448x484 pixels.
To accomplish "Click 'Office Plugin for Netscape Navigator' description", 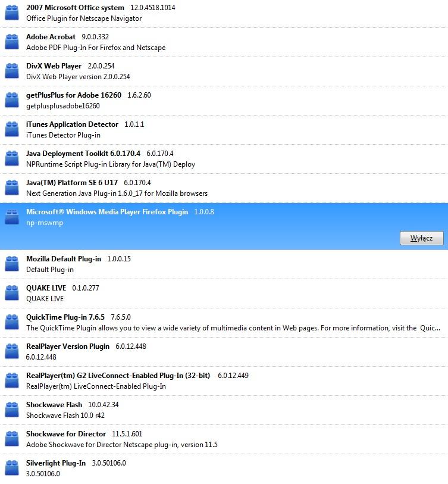I will coord(84,18).
